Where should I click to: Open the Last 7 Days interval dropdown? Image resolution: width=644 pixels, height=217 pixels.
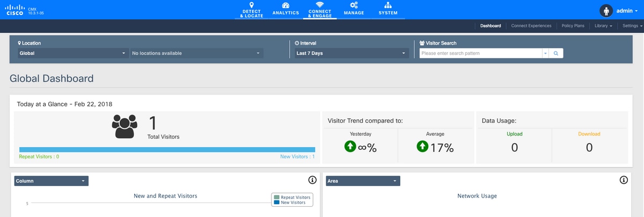(352, 53)
